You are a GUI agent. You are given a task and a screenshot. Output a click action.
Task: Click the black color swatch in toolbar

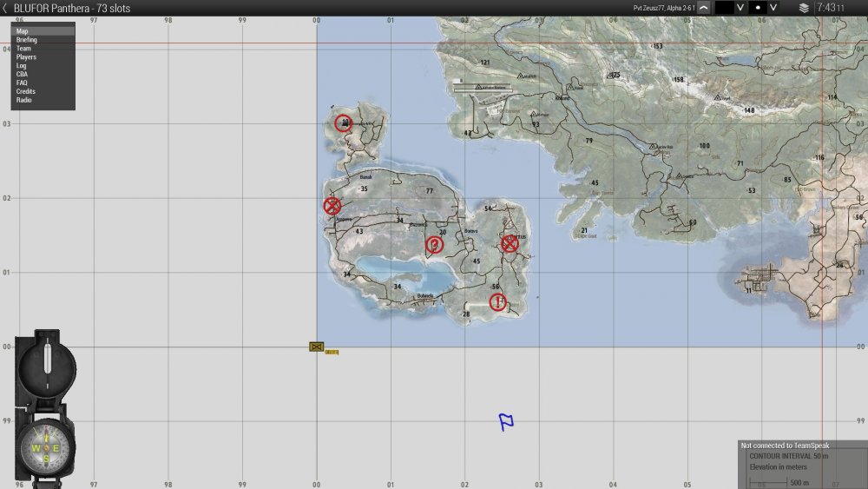point(724,7)
